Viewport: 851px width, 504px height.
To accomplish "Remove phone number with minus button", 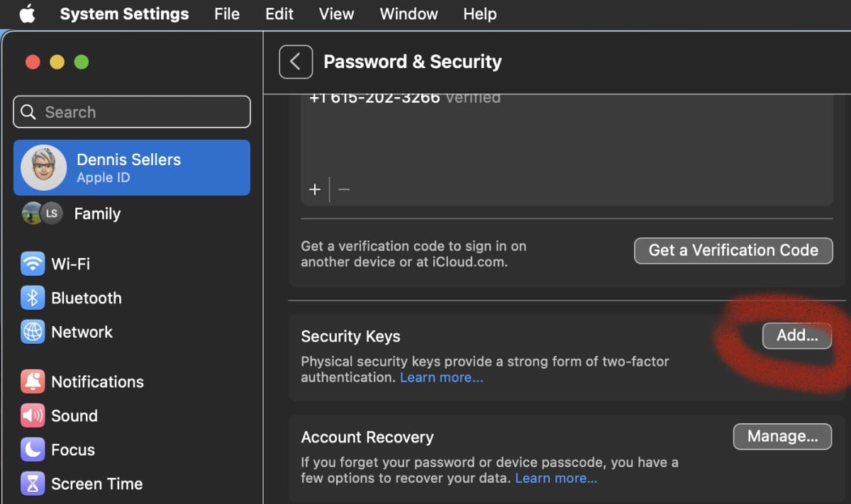I will (344, 190).
